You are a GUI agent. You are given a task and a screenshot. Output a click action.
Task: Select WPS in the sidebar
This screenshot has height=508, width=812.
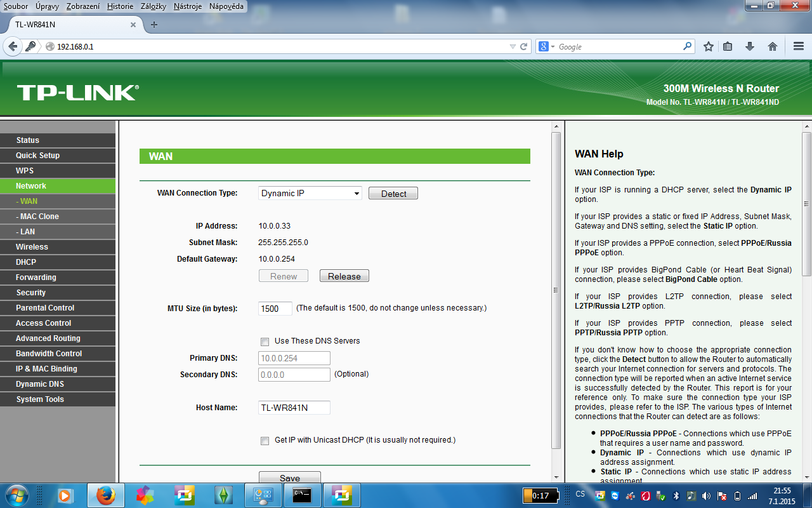point(58,171)
